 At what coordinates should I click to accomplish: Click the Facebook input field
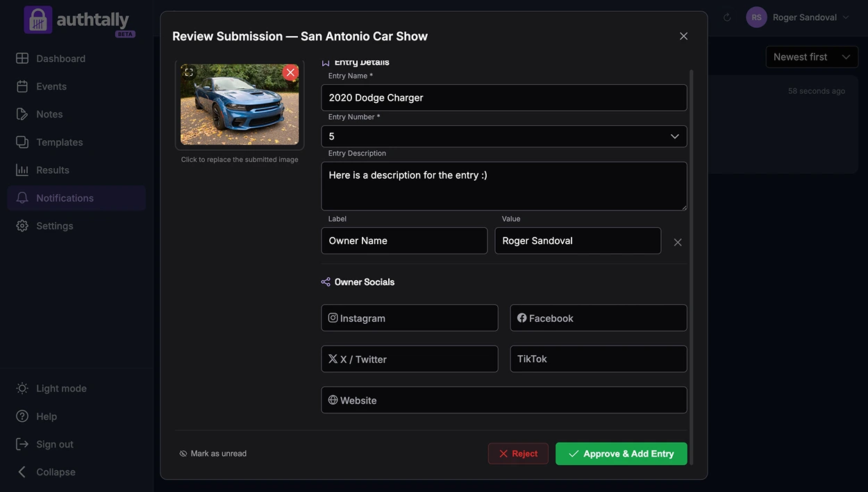point(599,318)
